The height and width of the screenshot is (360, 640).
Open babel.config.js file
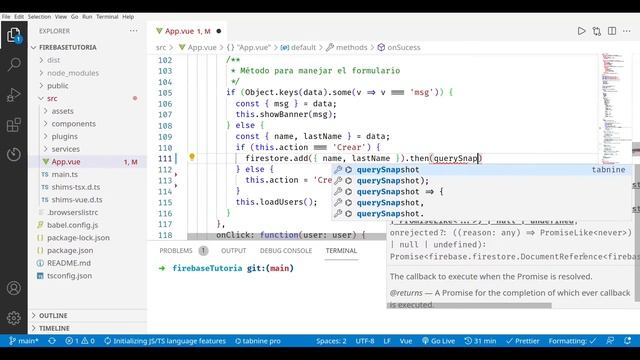click(88, 225)
